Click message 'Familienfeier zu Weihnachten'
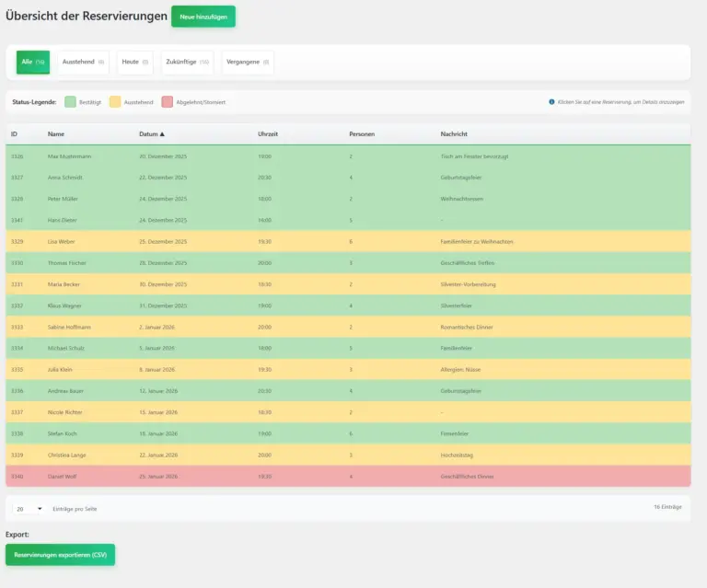Screen dimensions: 707x588 (477, 241)
